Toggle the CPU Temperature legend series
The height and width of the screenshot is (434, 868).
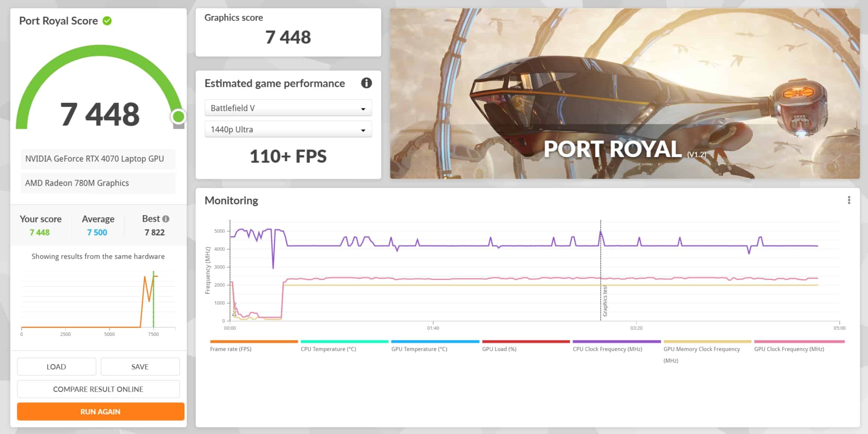point(328,349)
